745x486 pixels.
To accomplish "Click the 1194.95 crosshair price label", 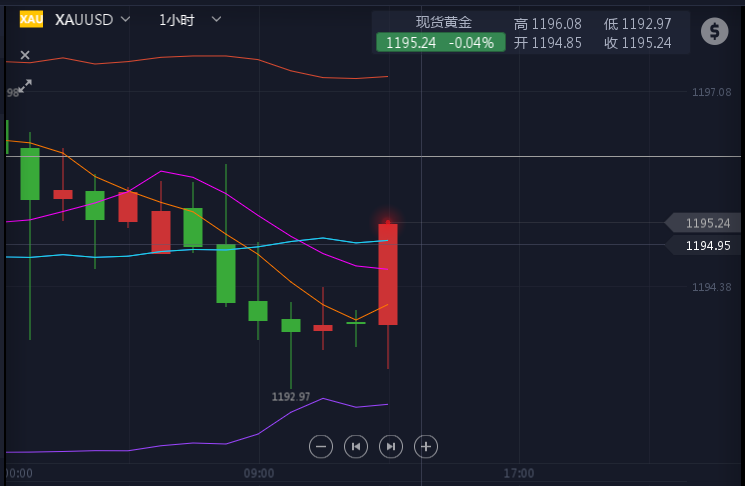I will pos(703,246).
